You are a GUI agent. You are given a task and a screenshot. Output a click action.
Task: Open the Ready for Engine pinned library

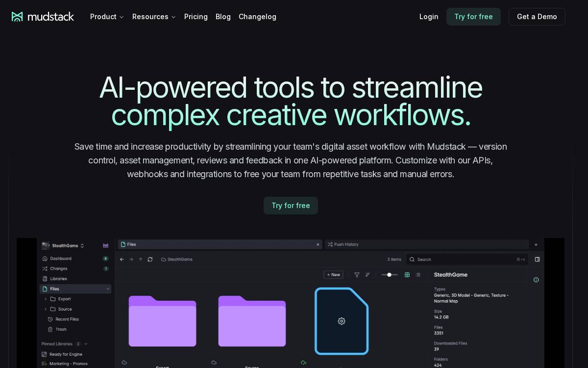tap(62, 354)
